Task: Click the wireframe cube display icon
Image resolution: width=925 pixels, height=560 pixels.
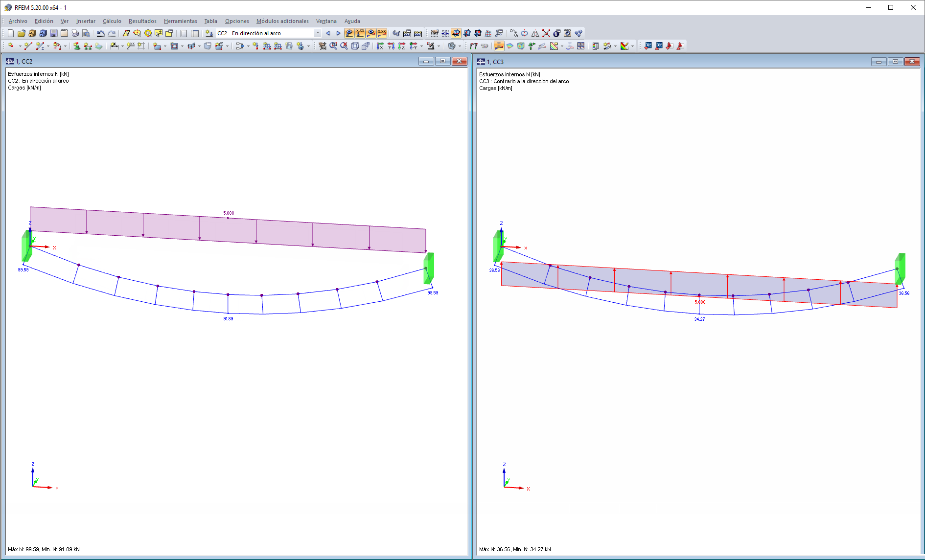Action: 355,46
